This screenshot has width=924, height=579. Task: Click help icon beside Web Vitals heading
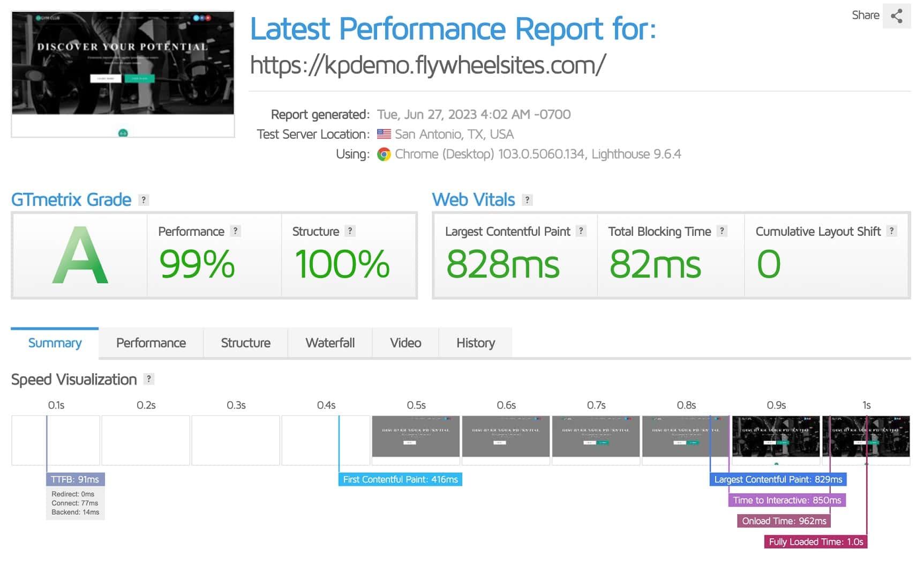527,200
